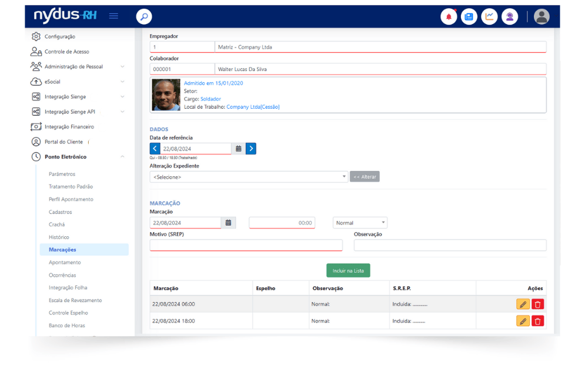588x369 pixels.
Task: Click the Configuração gear icon
Action: [x=36, y=36]
